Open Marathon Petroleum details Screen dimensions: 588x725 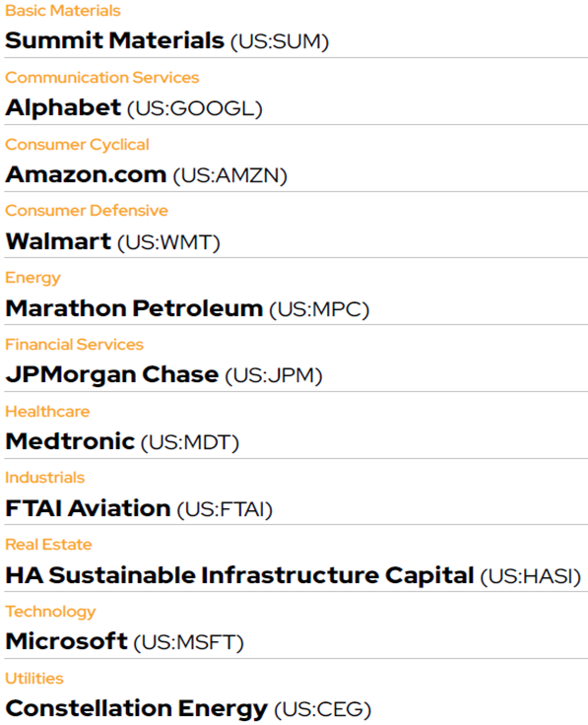click(134, 308)
